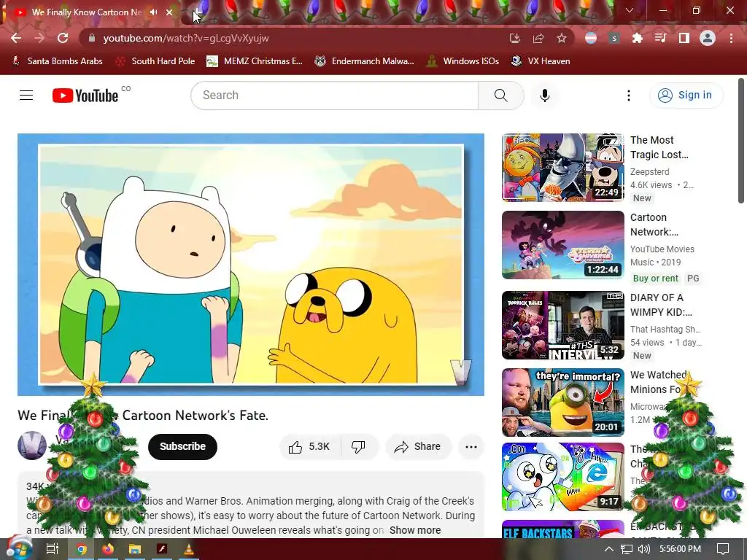This screenshot has height=560, width=747.
Task: Mute the tab via speaker icon
Action: (x=153, y=12)
